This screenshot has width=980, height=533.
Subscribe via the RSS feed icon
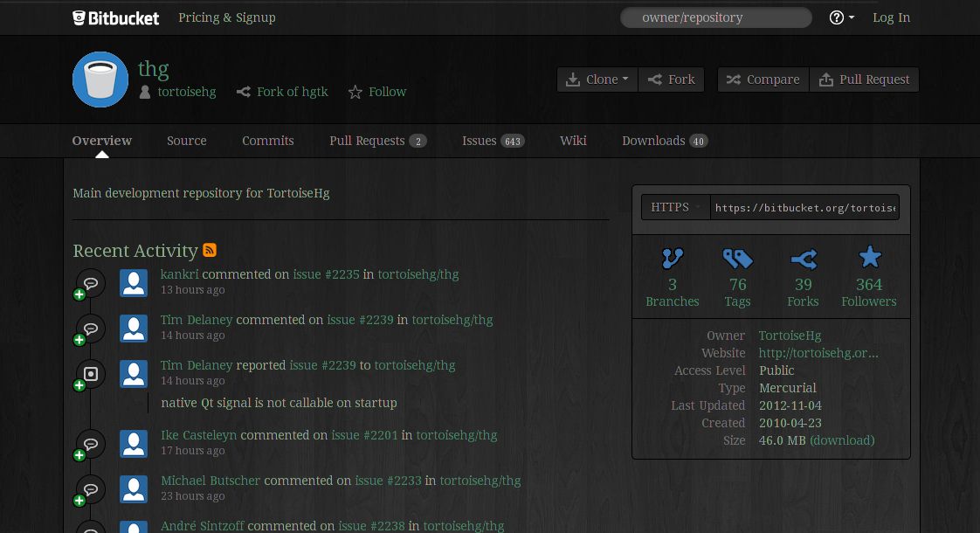click(210, 250)
